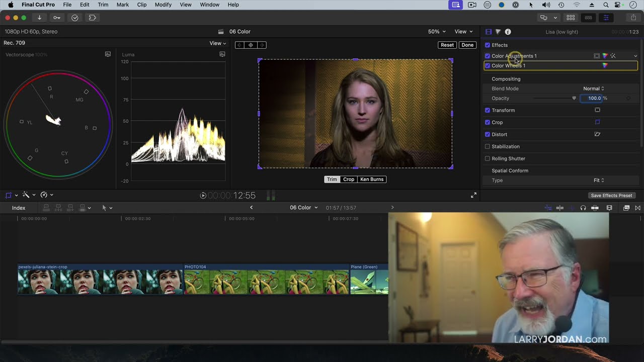Open the scopes View dropdown
This screenshot has height=362, width=644.
click(218, 43)
